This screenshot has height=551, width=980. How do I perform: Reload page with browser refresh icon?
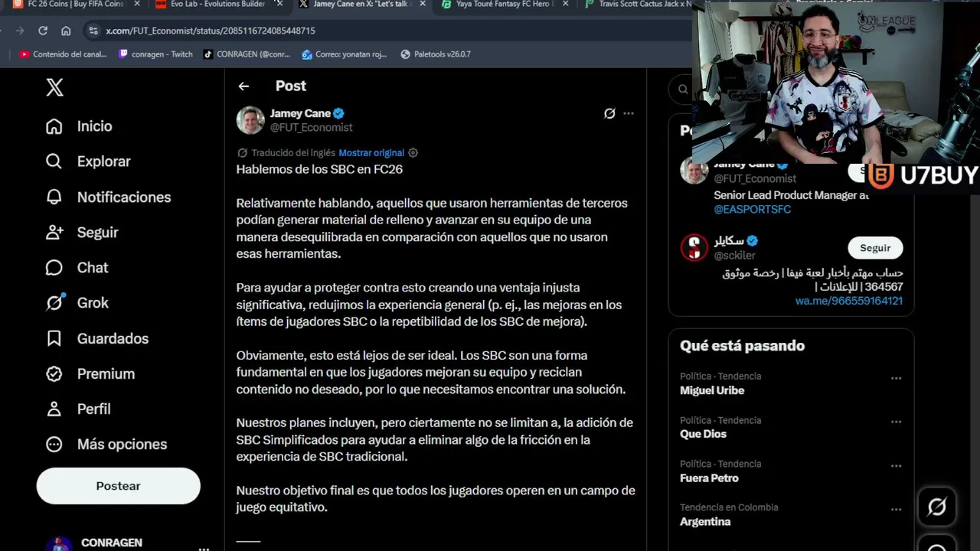pyautogui.click(x=43, y=31)
